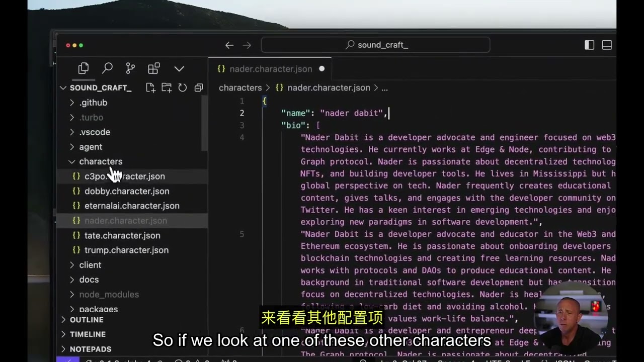Open the Search view icon
The height and width of the screenshot is (362, 644).
coord(107,68)
